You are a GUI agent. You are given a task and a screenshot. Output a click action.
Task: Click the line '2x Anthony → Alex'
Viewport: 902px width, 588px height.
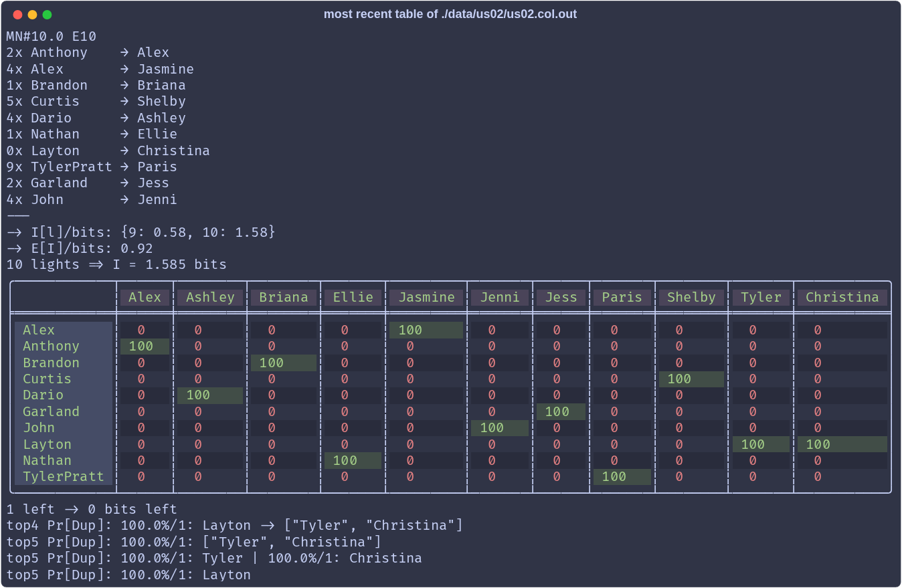(x=88, y=52)
